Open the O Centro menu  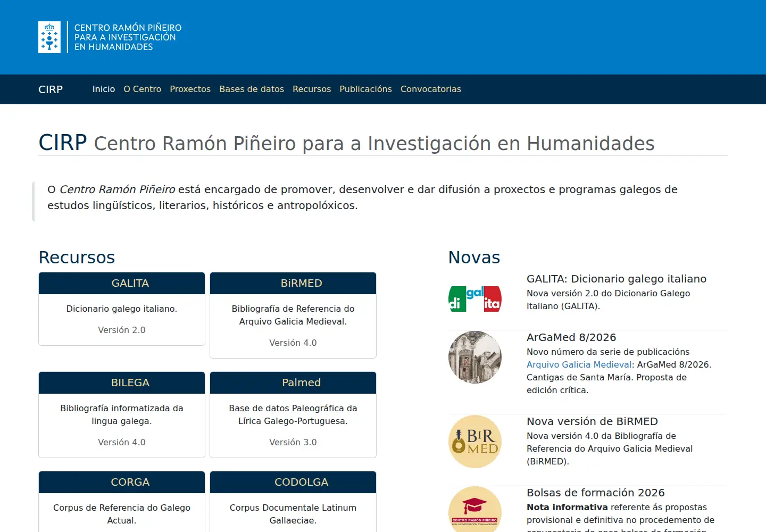coord(143,89)
